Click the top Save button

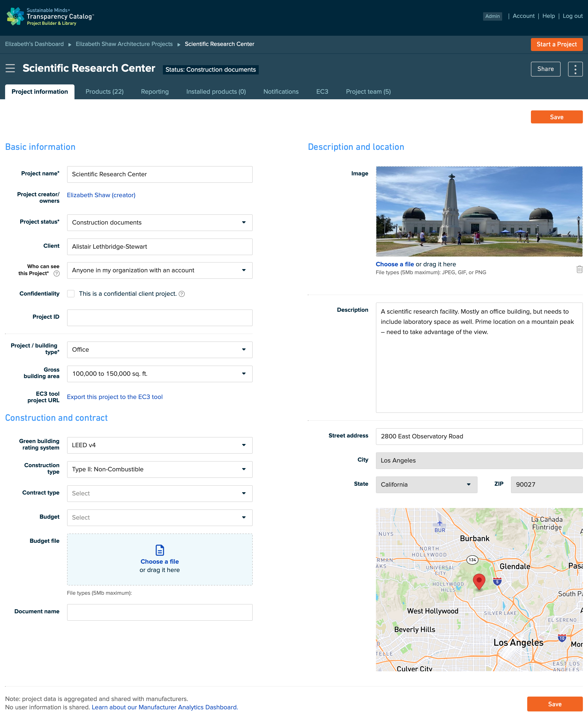point(556,117)
